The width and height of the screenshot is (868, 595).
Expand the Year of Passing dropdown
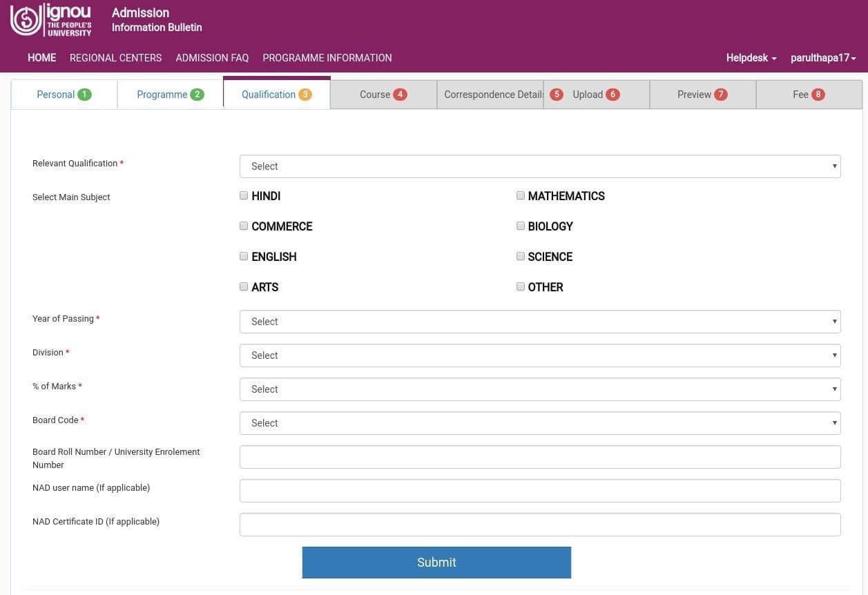539,322
